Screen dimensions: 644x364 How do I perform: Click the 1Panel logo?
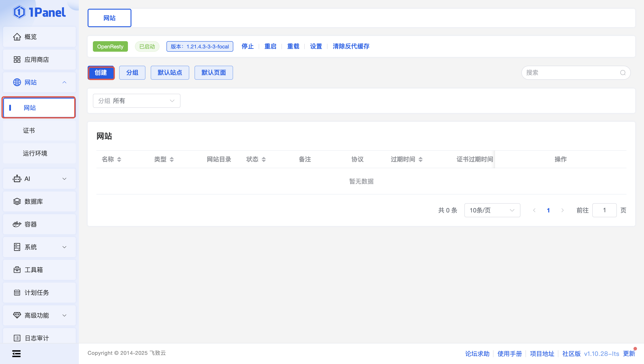39,12
